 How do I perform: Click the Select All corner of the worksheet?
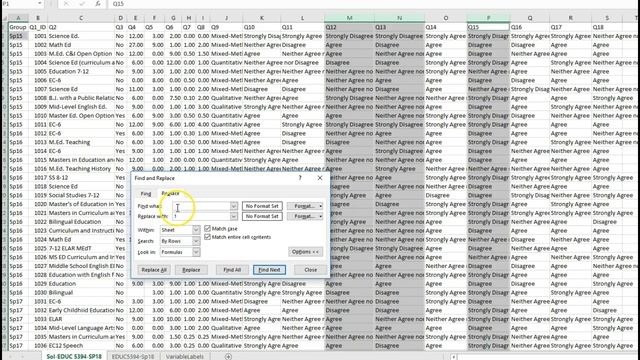tap(4, 18)
